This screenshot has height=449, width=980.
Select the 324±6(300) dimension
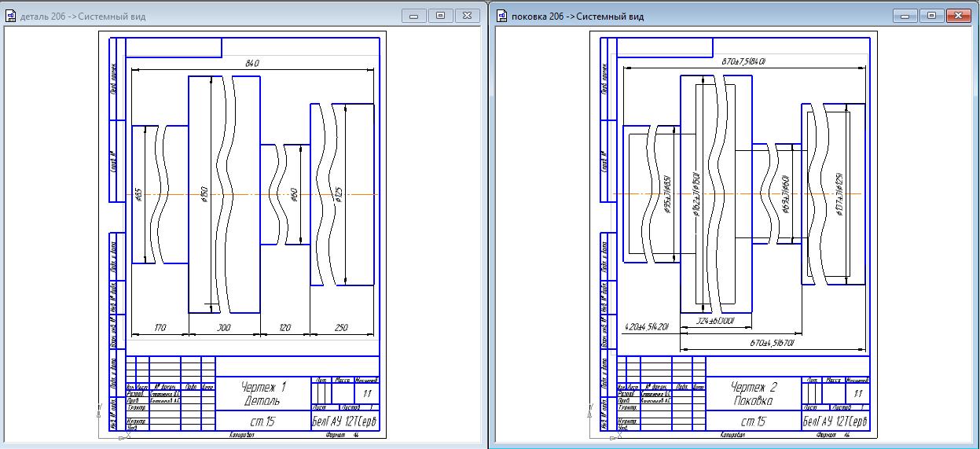[714, 322]
